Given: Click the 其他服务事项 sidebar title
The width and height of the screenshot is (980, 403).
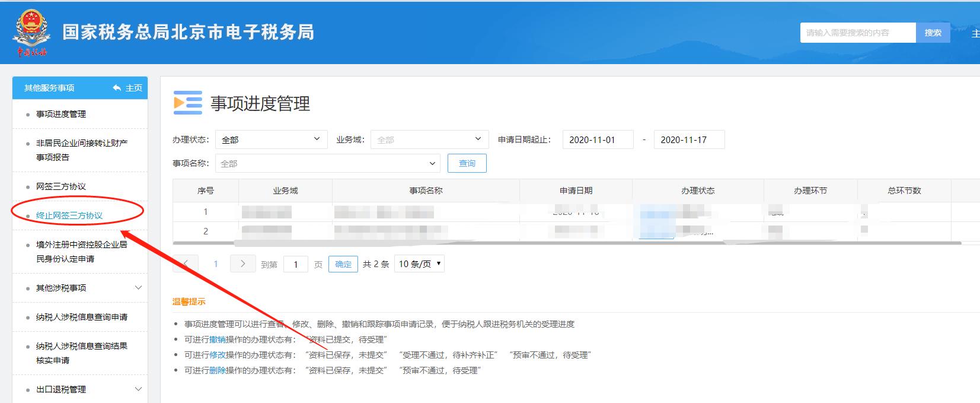Looking at the screenshot, I should [49, 88].
